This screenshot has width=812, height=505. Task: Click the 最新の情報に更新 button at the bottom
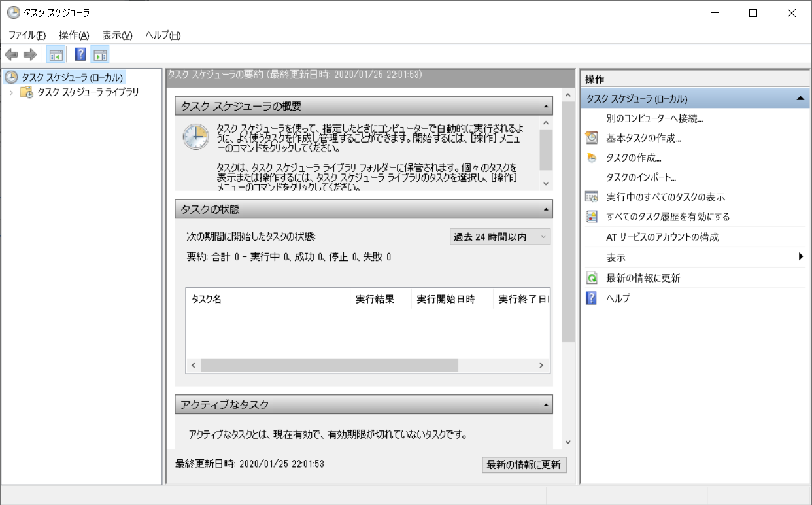(x=524, y=464)
